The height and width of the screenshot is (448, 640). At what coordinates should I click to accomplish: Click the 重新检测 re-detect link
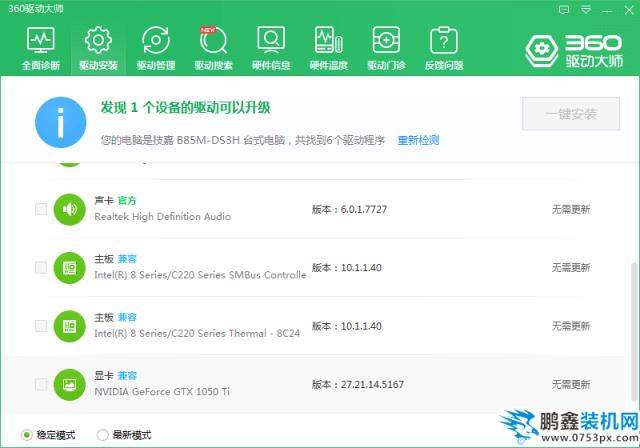click(418, 140)
